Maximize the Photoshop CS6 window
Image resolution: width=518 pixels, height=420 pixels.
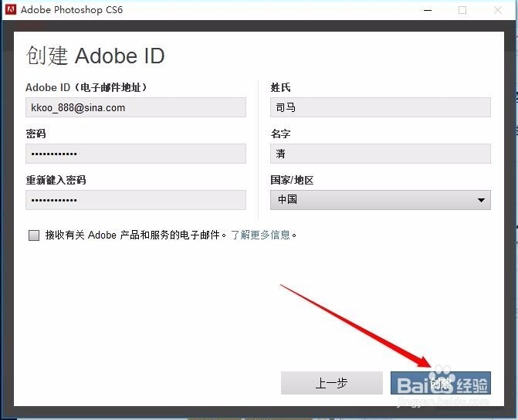(462, 10)
